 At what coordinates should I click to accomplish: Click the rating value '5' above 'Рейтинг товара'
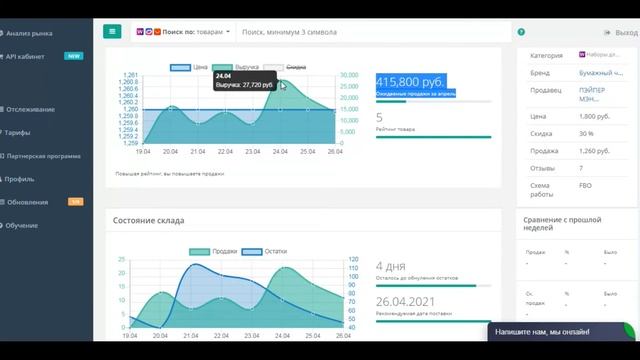379,118
